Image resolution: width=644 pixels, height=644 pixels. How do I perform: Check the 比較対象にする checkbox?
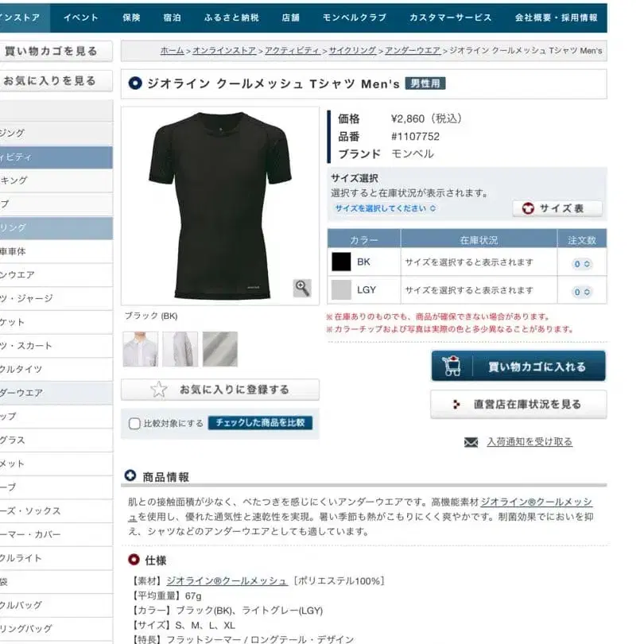pos(134,424)
